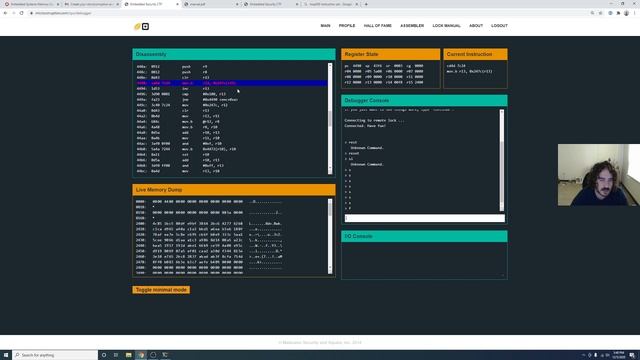
Task: Click the Current Instruction panel header
Action: pyautogui.click(x=476, y=54)
